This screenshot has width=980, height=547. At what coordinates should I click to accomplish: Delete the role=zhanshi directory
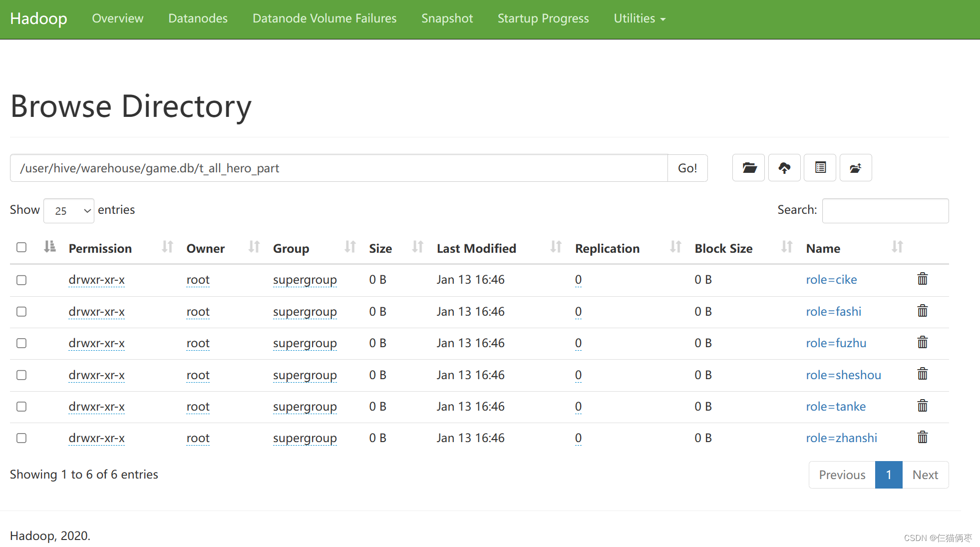click(922, 438)
